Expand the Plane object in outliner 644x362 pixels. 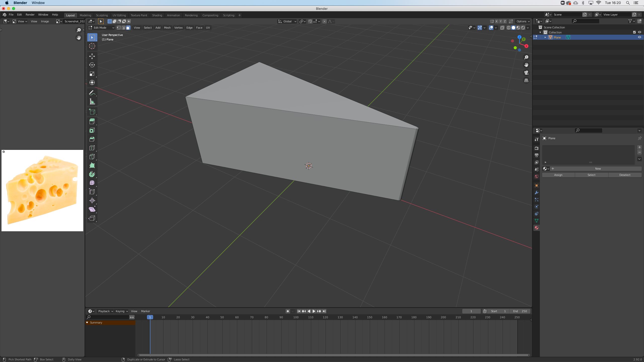(x=545, y=37)
